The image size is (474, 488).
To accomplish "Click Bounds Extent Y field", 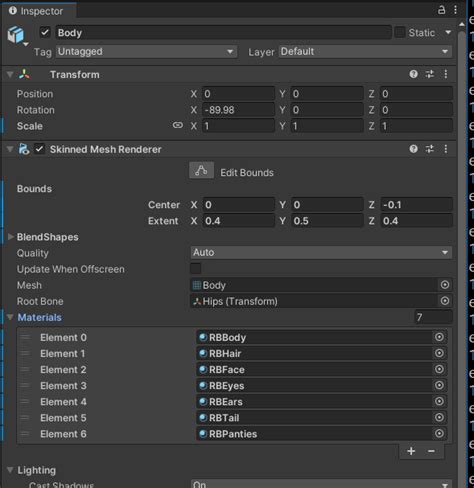I will (327, 221).
